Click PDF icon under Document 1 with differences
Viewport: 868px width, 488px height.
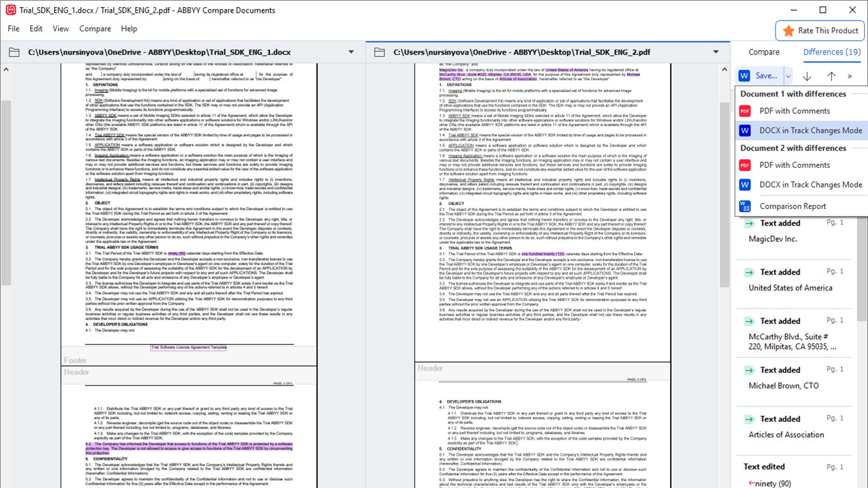click(x=745, y=111)
